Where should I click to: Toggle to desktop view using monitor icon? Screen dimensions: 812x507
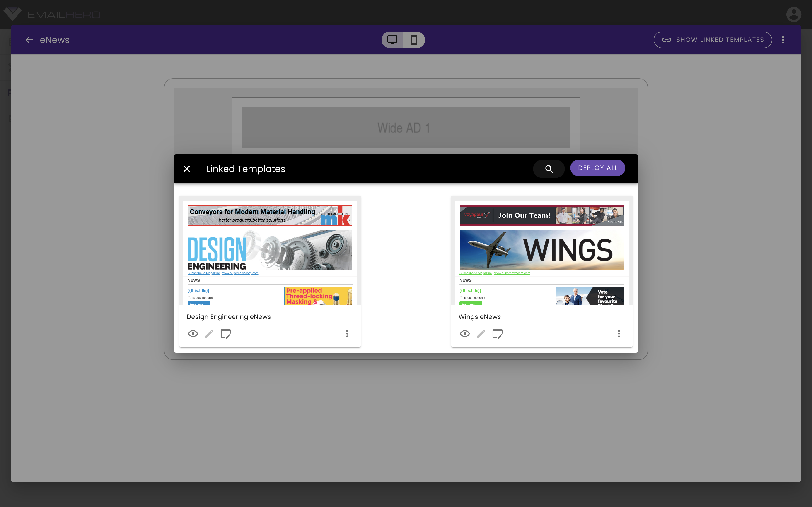coord(392,40)
